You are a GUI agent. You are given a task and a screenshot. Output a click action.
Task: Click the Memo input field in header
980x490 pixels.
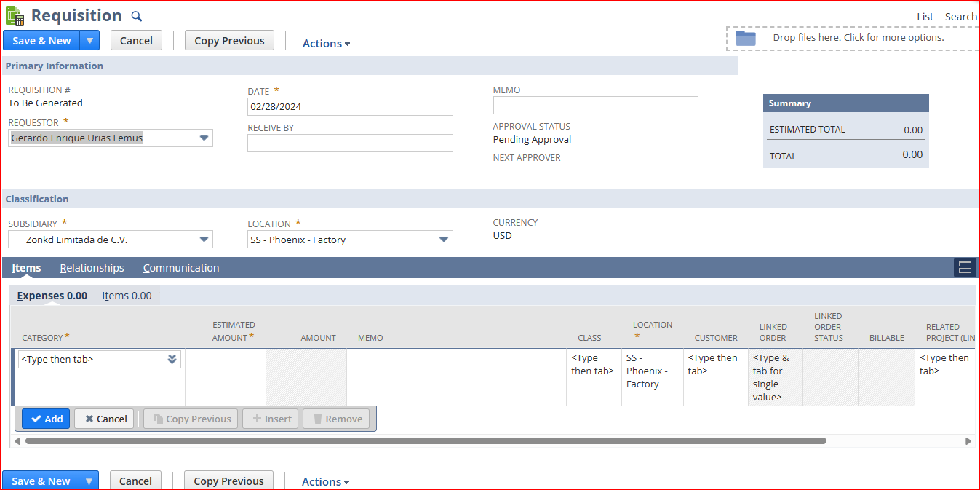click(x=595, y=105)
